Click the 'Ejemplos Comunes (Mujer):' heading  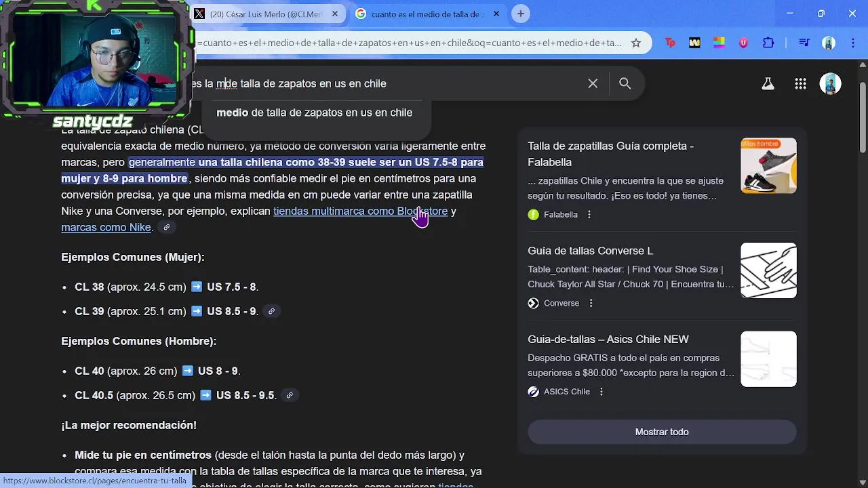tap(133, 257)
